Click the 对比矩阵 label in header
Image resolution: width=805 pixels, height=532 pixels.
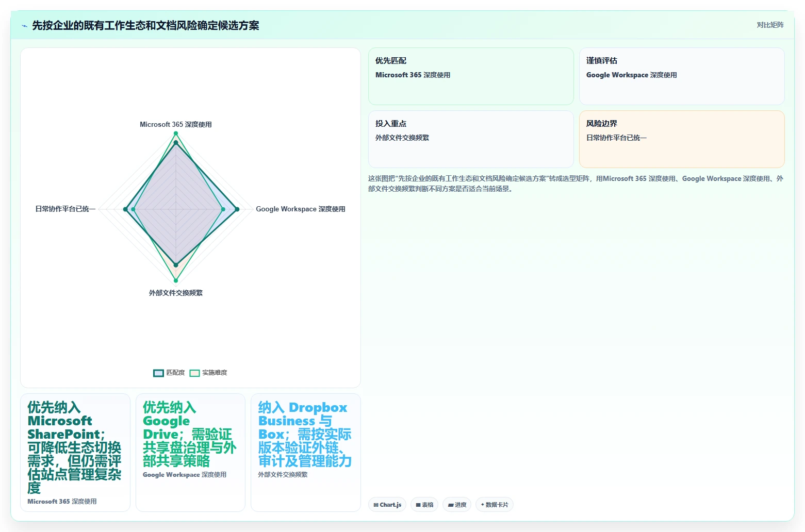[x=770, y=25]
